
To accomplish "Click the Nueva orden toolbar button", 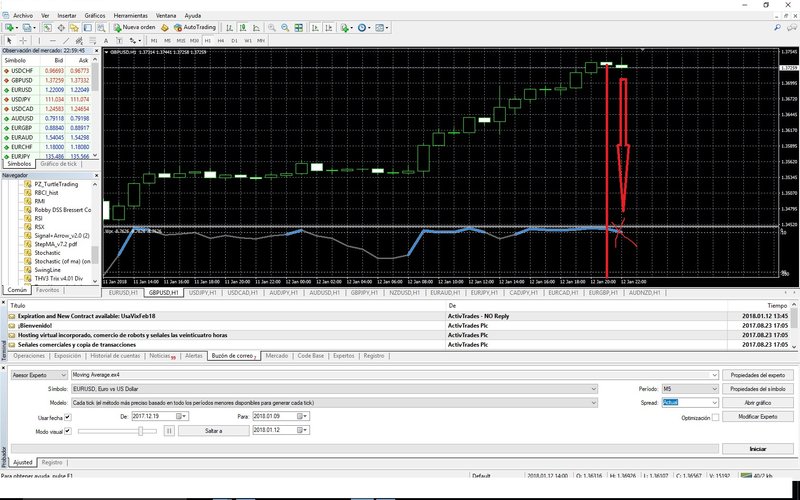I will [134, 28].
